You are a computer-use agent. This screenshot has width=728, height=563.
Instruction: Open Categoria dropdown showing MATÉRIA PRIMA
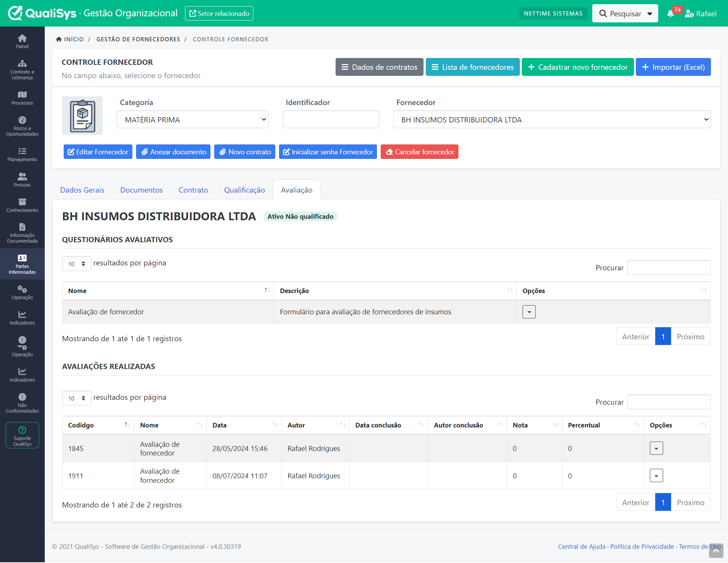pos(193,119)
